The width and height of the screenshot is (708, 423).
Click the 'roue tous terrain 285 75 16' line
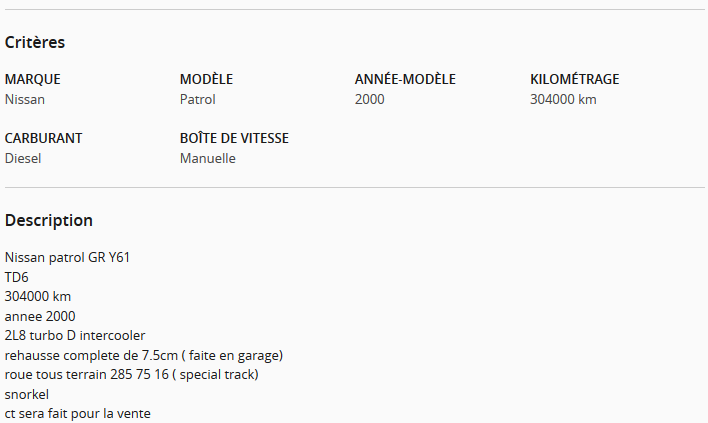[131, 375]
